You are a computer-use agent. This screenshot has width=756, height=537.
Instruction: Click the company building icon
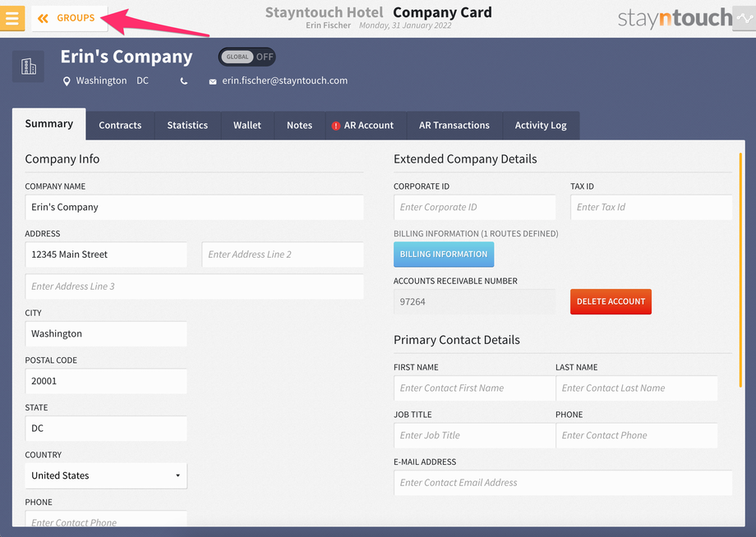pos(28,66)
